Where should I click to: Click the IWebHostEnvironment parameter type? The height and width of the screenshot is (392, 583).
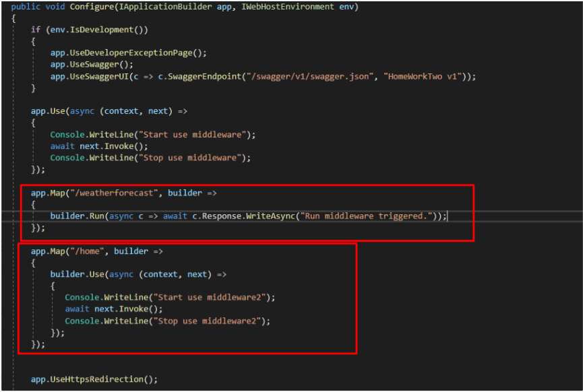click(x=287, y=7)
